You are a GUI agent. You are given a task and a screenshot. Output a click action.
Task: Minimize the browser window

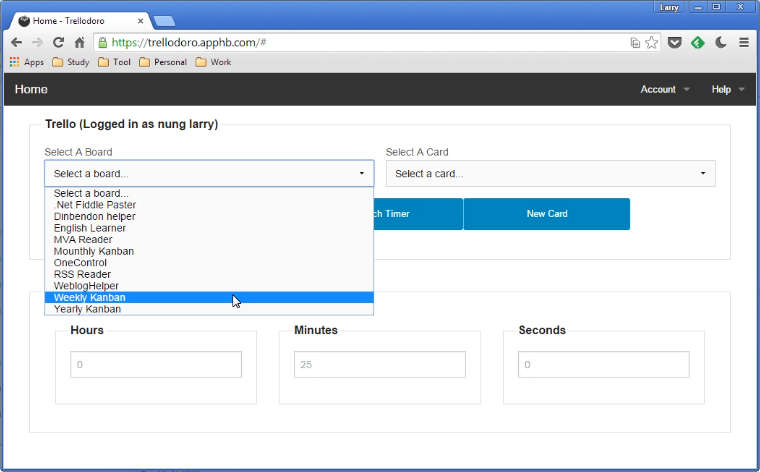698,7
